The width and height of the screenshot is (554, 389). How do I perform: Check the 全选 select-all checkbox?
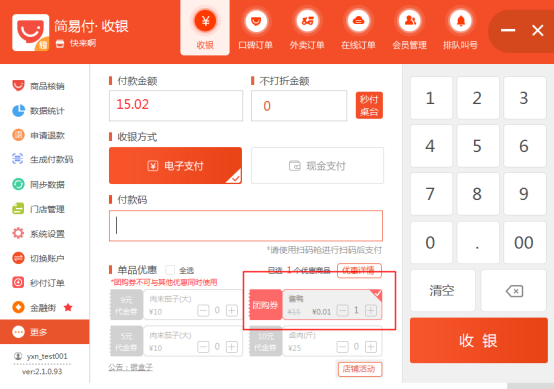click(170, 270)
